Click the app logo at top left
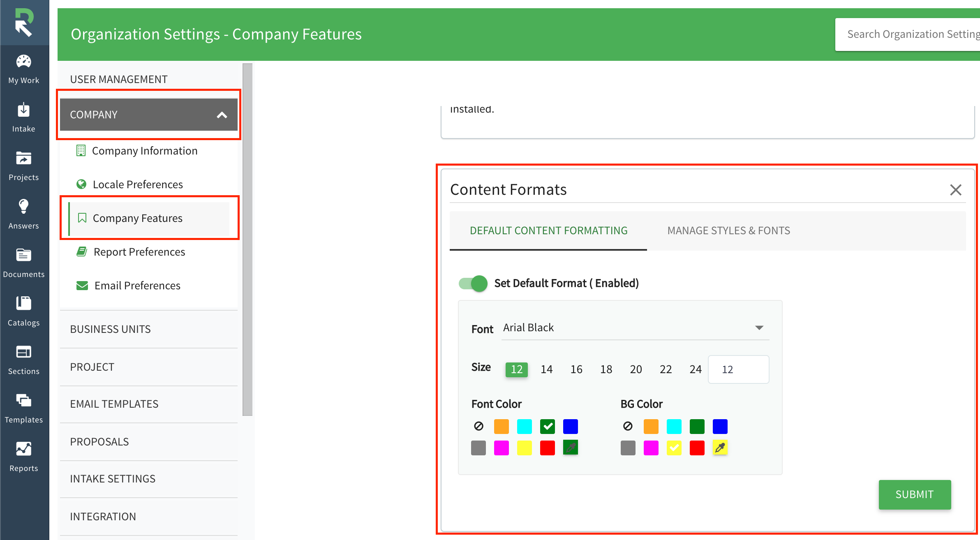The height and width of the screenshot is (540, 980). point(24,23)
